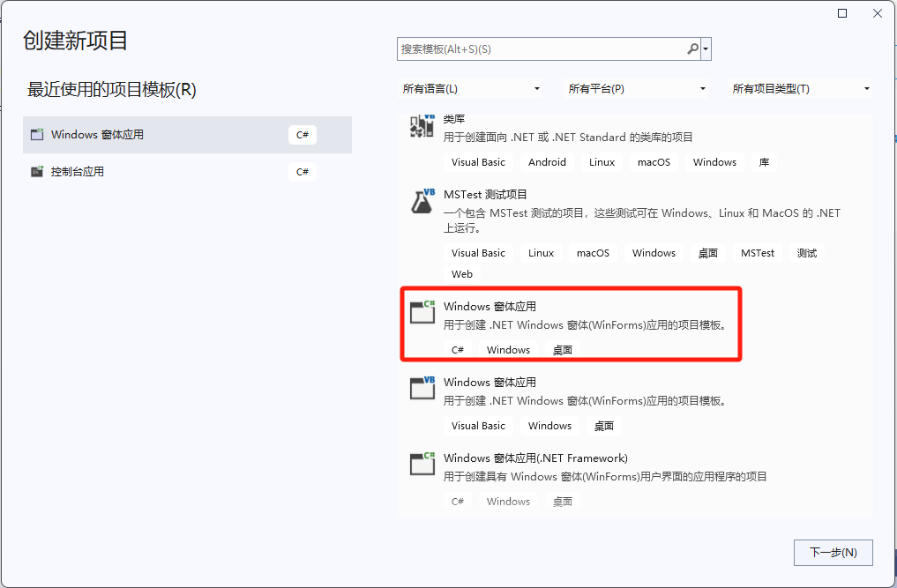Image resolution: width=897 pixels, height=588 pixels.
Task: Click the Linux tag under MSTest 测试项目
Action: (542, 253)
